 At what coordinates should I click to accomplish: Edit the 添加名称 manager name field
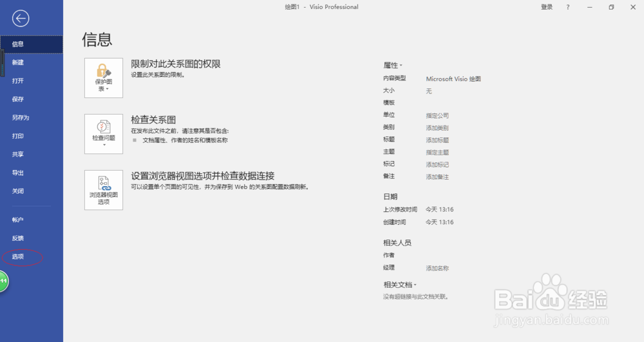(x=437, y=269)
